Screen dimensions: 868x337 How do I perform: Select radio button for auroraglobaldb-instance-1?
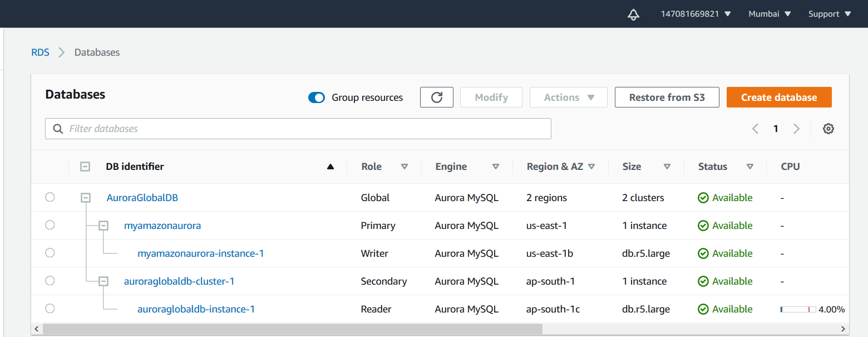coord(50,309)
